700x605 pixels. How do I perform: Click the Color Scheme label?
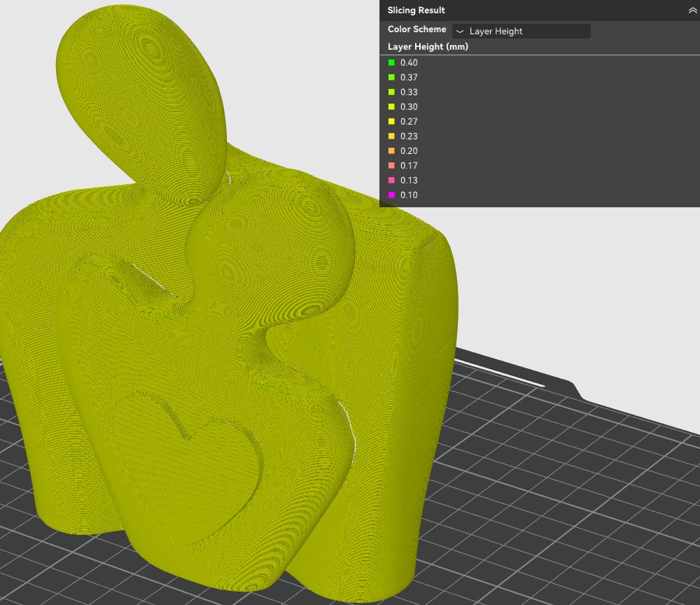click(416, 30)
